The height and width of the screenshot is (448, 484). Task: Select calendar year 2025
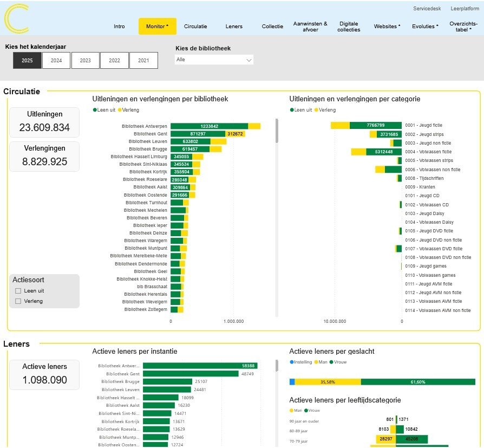pos(27,60)
